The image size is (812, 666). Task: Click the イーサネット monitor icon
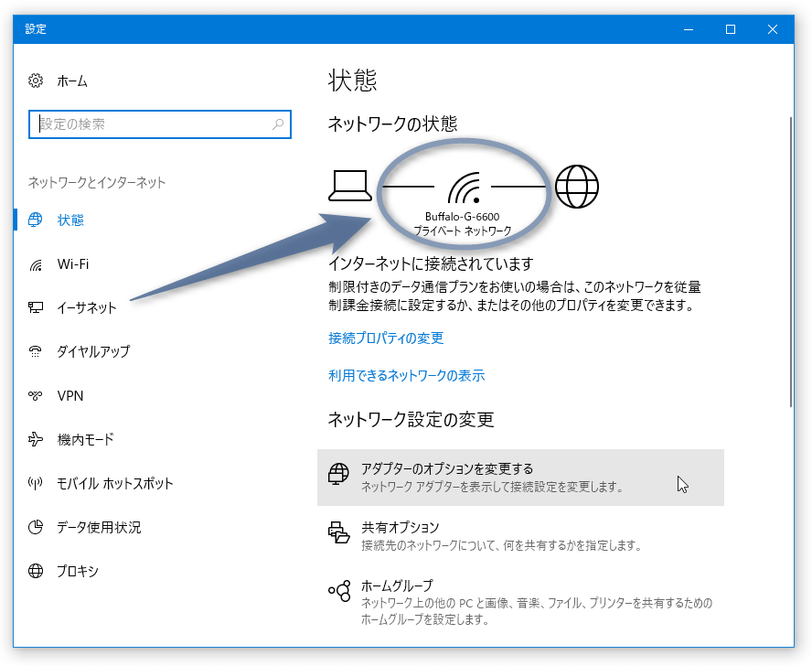[36, 308]
